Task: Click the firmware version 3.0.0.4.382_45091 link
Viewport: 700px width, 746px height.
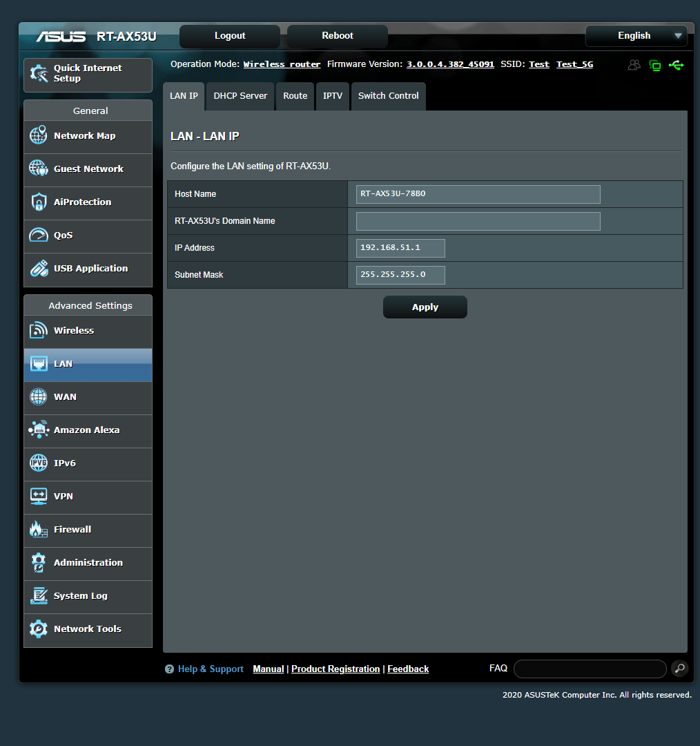Action: pos(450,64)
